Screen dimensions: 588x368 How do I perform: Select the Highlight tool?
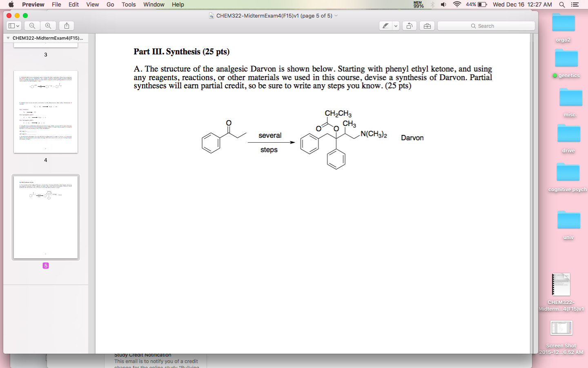point(385,26)
